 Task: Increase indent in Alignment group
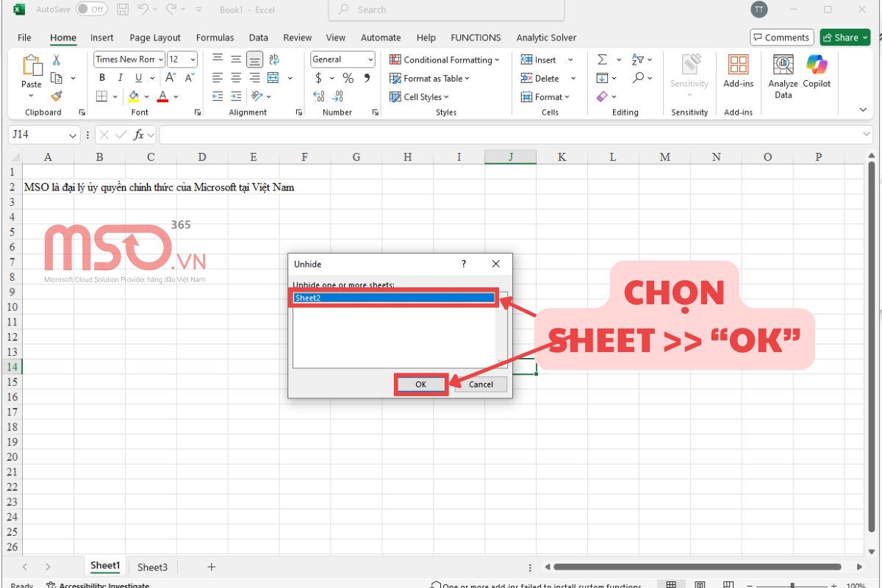(236, 96)
